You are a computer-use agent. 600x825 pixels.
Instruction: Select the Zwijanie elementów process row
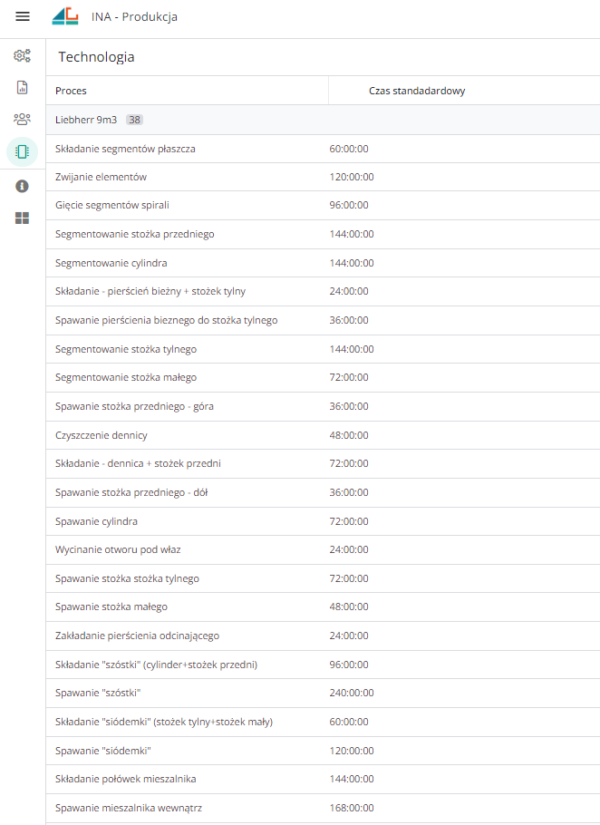pyautogui.click(x=101, y=177)
